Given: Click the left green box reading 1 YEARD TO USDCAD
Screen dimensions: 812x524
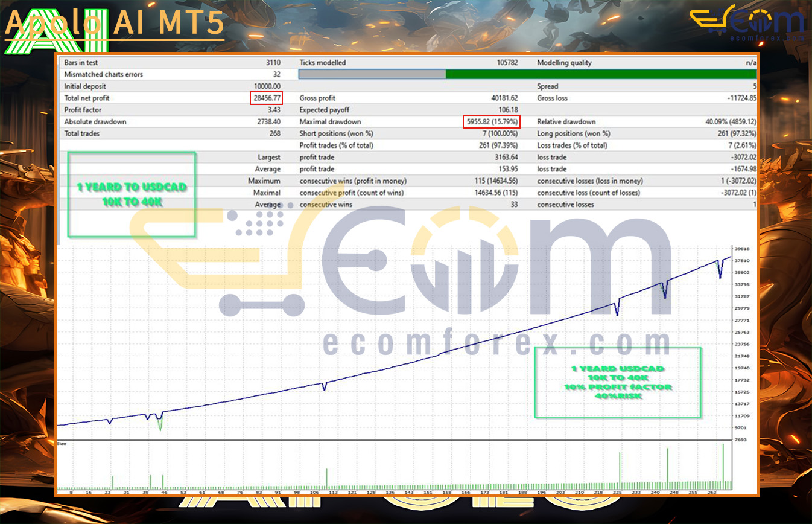Looking at the screenshot, I should [132, 194].
